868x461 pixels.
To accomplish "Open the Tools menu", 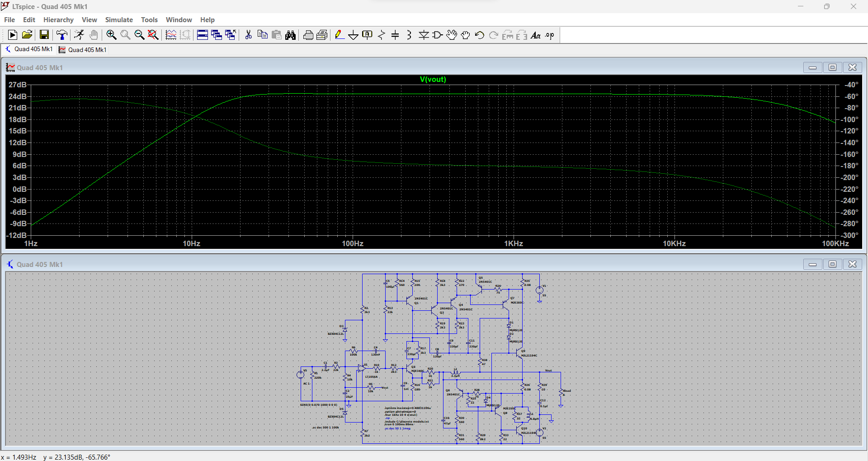I will (x=149, y=19).
